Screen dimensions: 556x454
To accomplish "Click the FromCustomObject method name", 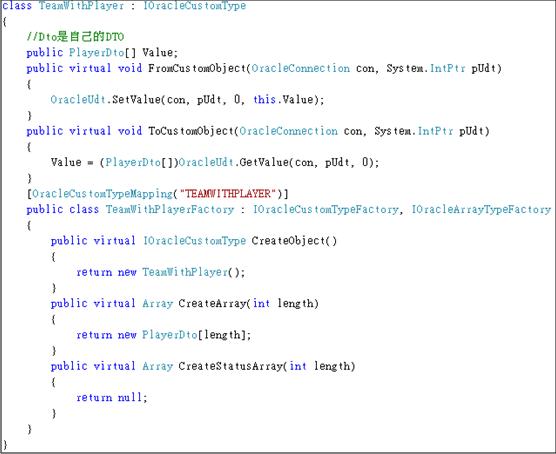I will [x=197, y=68].
